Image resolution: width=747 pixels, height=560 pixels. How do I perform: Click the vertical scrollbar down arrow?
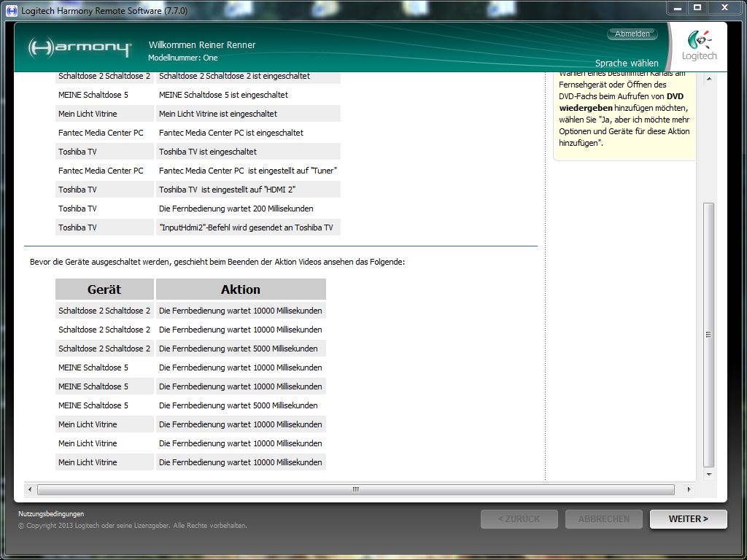[x=708, y=474]
